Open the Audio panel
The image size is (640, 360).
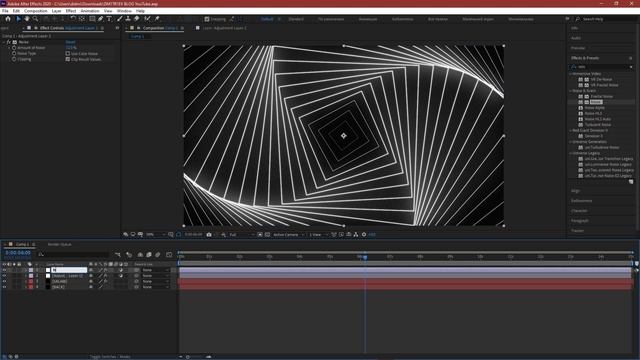(576, 38)
